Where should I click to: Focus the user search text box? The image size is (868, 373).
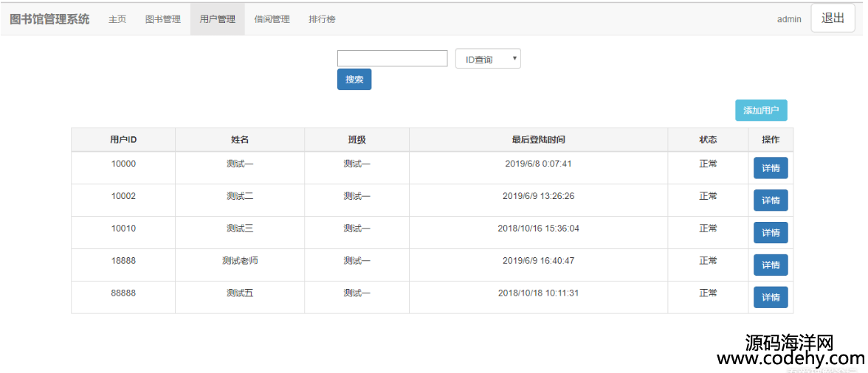tap(392, 59)
